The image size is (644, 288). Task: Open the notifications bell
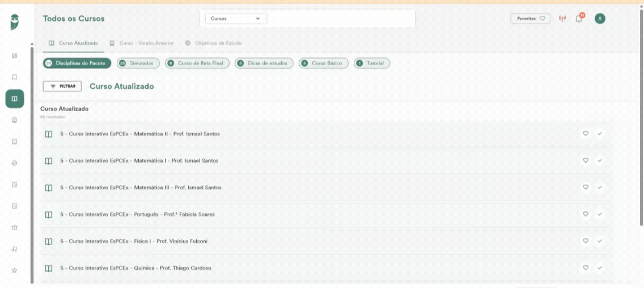579,19
